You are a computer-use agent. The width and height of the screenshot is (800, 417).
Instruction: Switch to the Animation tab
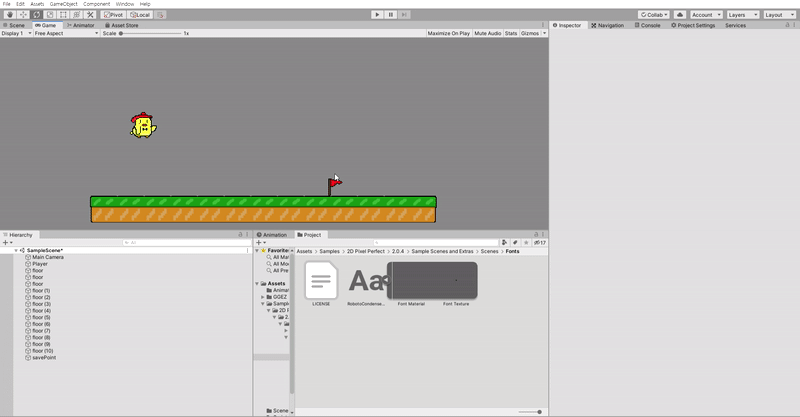tap(272, 235)
